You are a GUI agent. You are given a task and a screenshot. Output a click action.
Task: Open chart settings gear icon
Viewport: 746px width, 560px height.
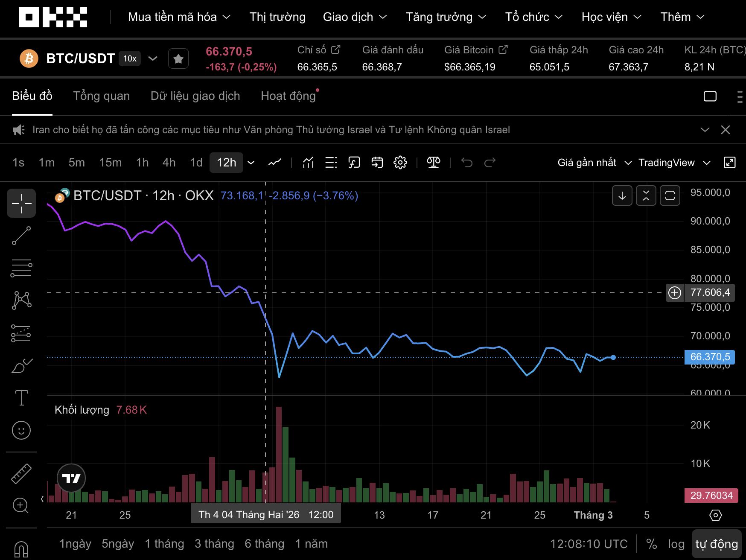point(400,163)
